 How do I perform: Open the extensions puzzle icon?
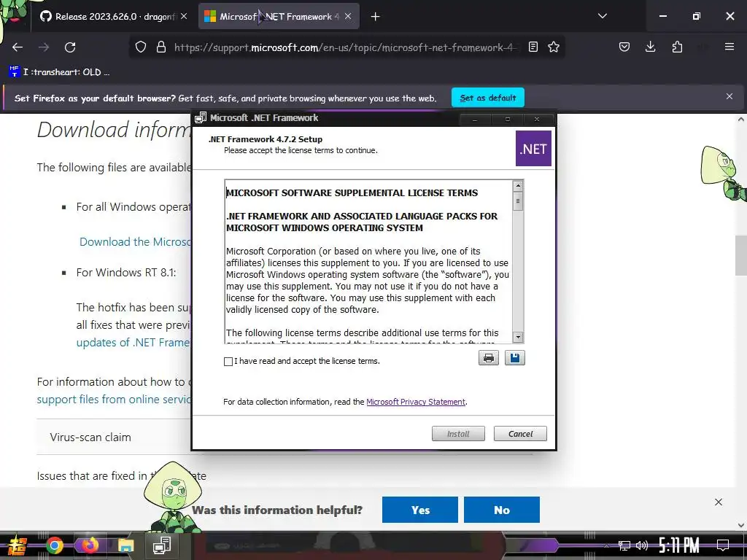pos(677,47)
